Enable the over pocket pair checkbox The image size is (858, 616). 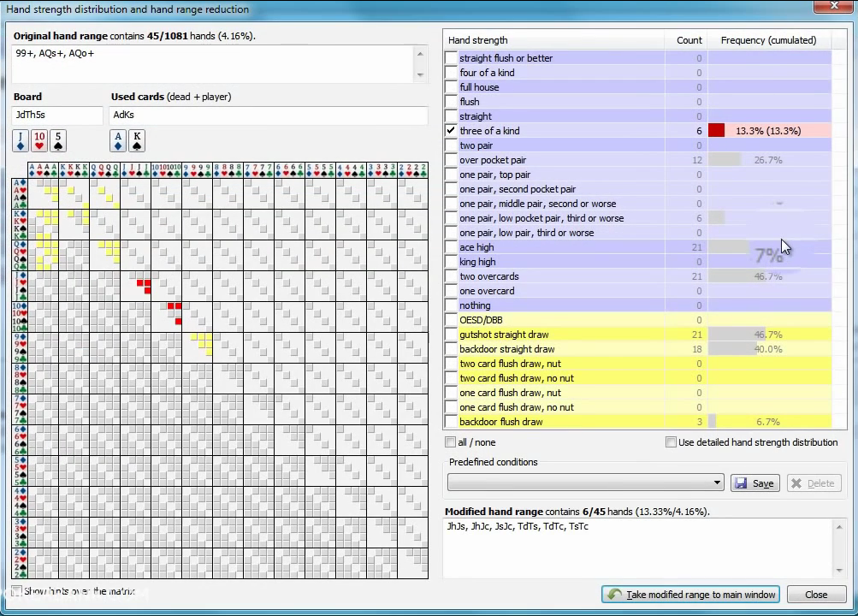coord(451,160)
